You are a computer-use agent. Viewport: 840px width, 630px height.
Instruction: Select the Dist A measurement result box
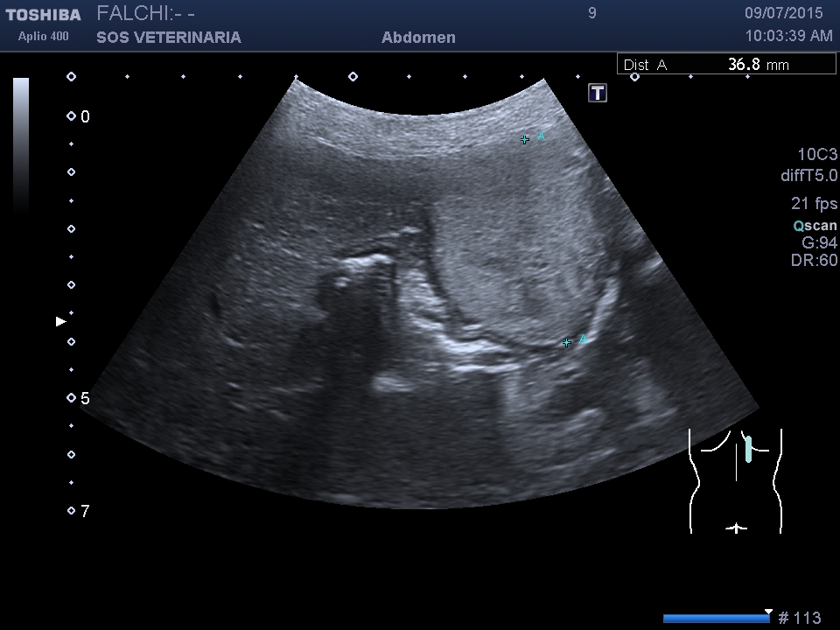[726, 65]
